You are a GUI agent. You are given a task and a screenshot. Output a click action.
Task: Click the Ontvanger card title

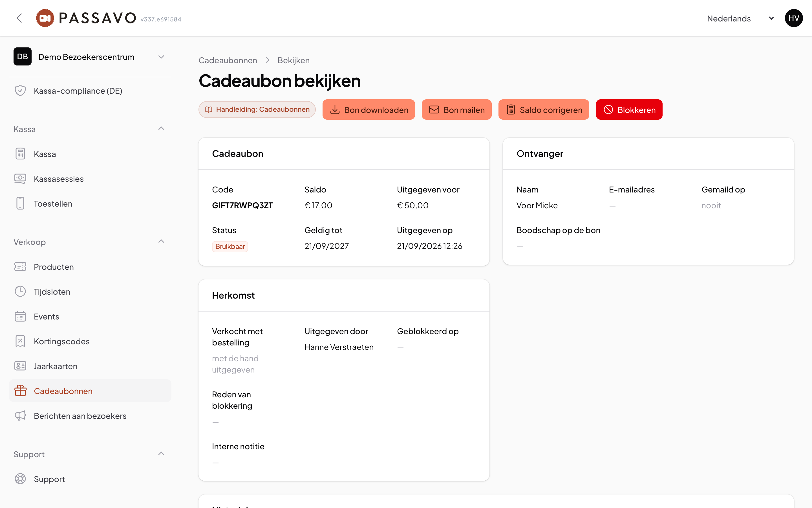coord(540,154)
